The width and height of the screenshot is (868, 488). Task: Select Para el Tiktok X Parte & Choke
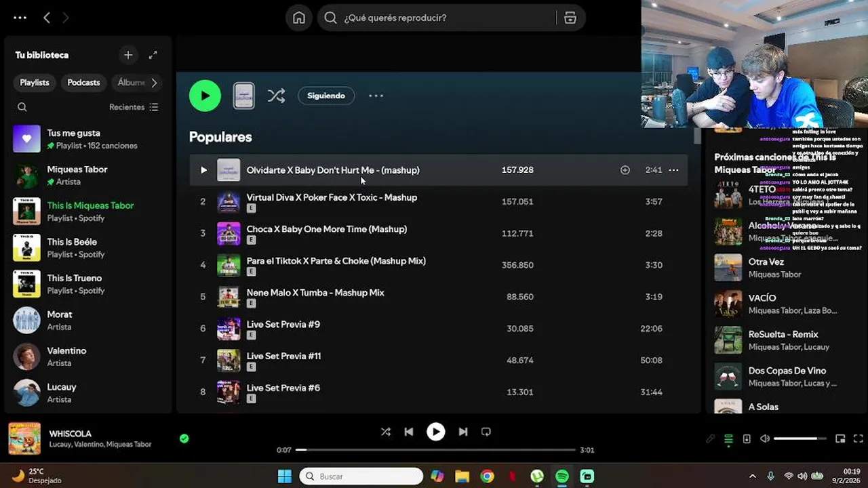439,265
